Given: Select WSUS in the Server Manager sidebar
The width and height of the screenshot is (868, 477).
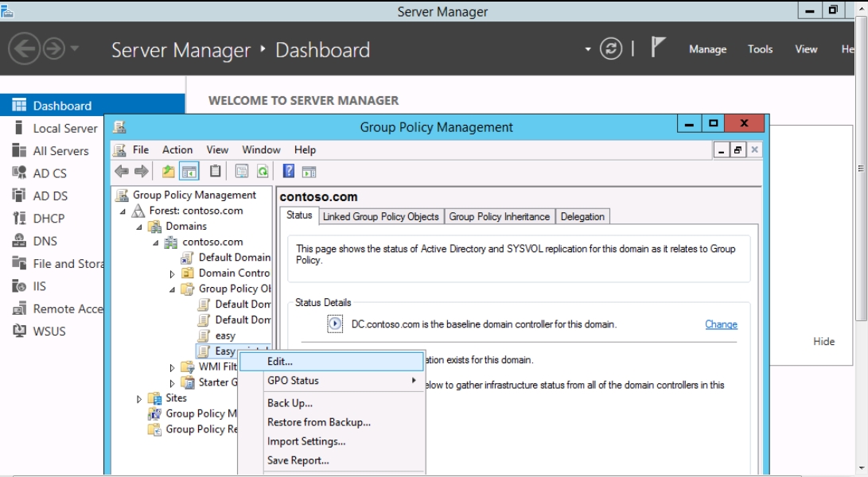Looking at the screenshot, I should (x=49, y=332).
